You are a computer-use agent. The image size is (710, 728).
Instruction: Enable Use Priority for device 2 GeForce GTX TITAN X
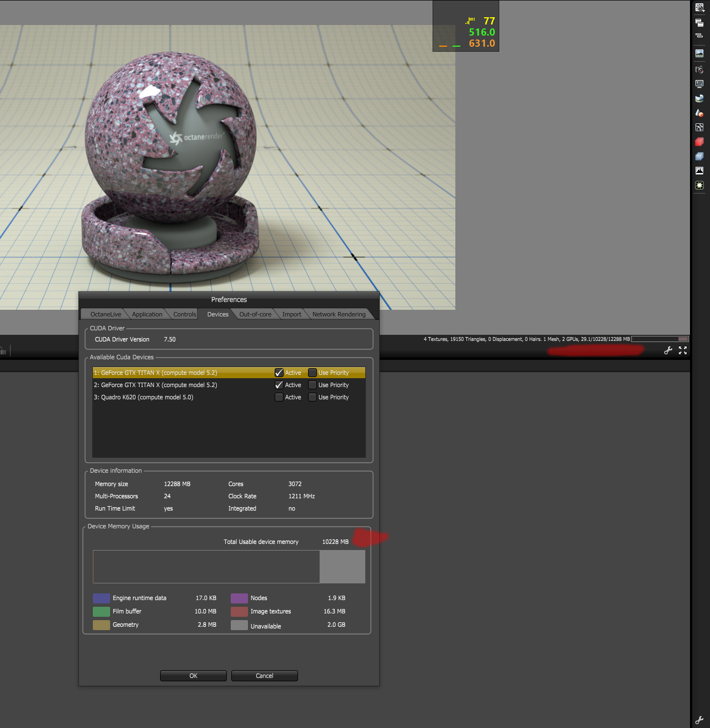(312, 385)
